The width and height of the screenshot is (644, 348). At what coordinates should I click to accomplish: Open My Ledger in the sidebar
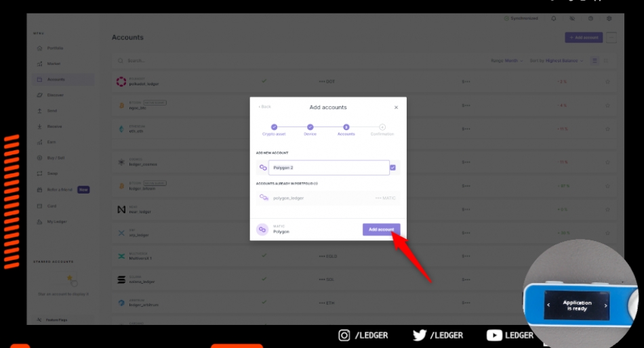coord(57,221)
